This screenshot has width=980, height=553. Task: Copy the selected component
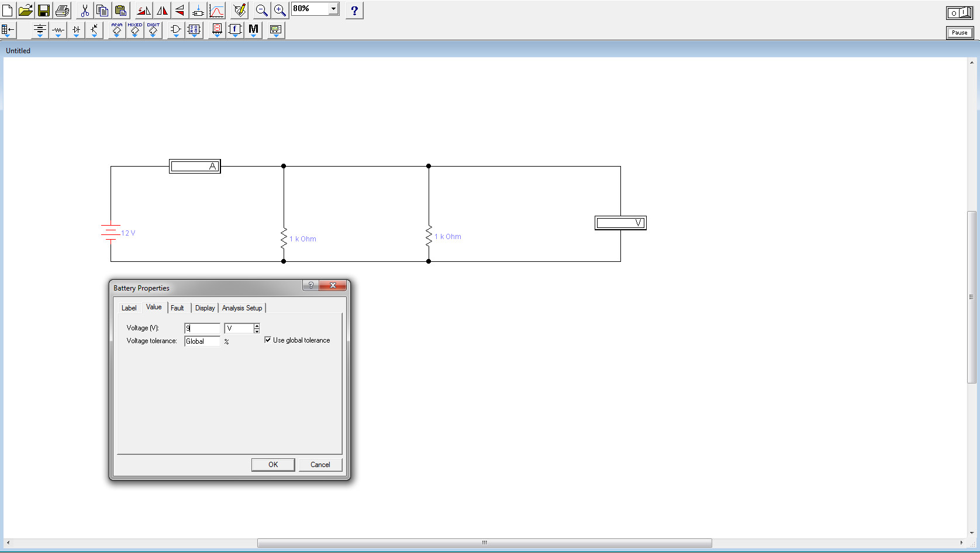click(102, 10)
